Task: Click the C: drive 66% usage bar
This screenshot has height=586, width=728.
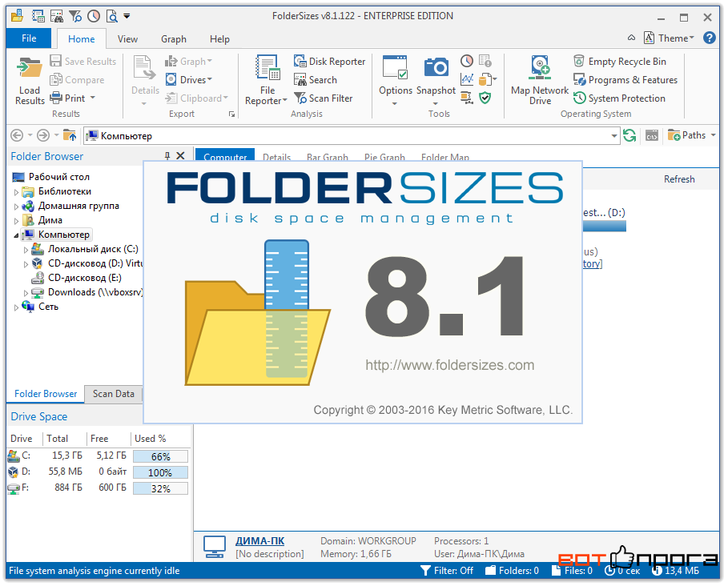Action: click(161, 456)
